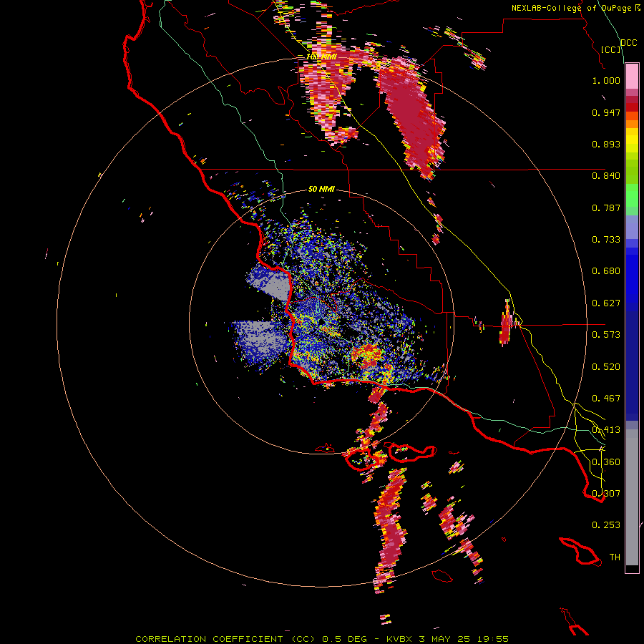Click the TH threshold label

coord(615,557)
